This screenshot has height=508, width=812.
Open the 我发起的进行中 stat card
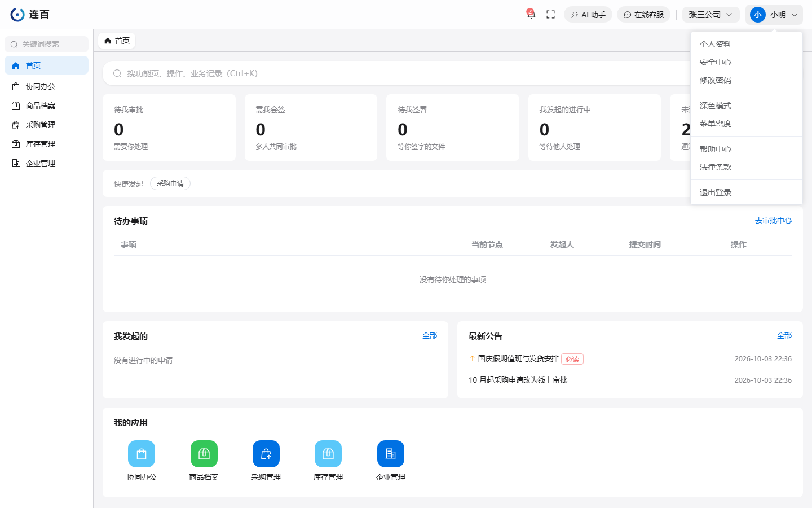594,128
